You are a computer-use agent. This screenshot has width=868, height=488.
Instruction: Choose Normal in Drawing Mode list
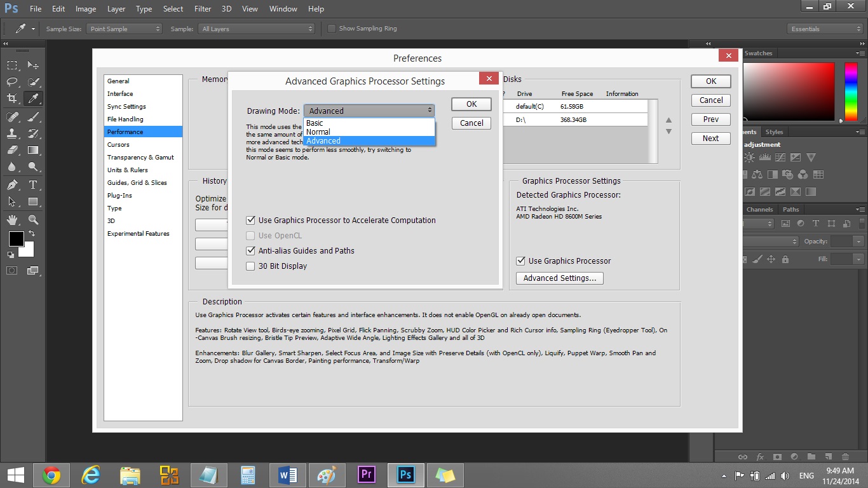click(369, 132)
